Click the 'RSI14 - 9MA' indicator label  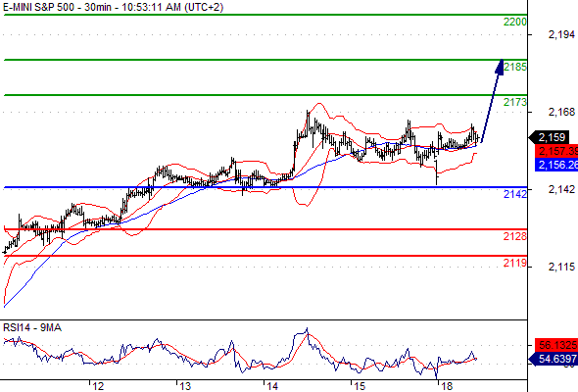coord(32,327)
